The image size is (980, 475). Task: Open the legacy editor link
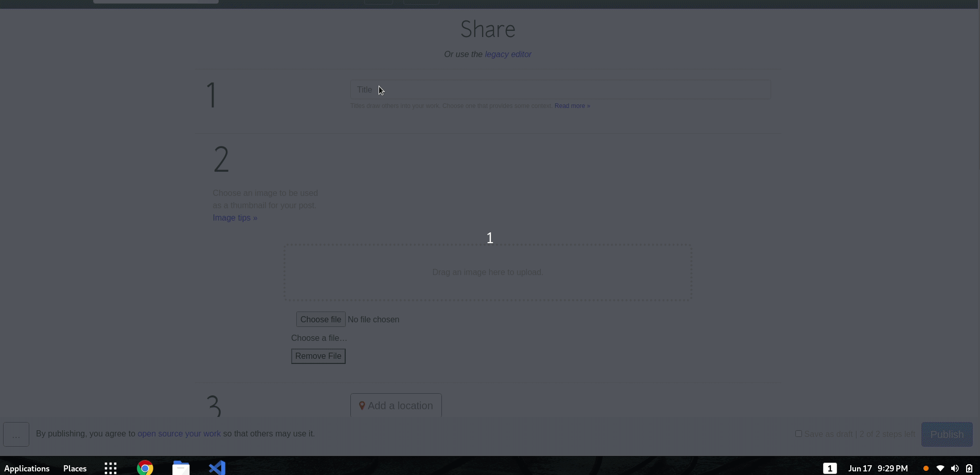pos(508,54)
